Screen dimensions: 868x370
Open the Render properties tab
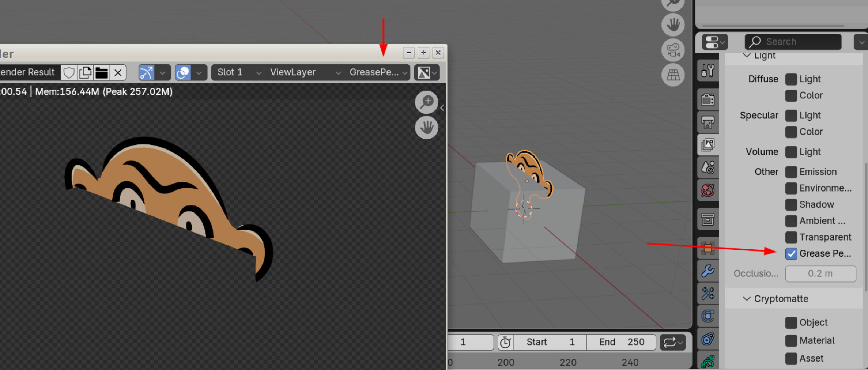(x=708, y=99)
